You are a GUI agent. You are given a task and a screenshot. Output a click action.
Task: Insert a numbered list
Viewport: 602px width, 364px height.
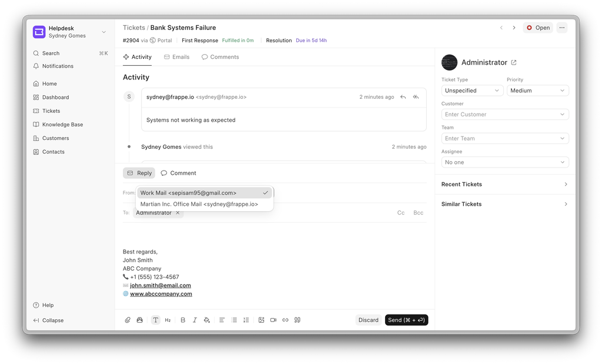tap(246, 320)
